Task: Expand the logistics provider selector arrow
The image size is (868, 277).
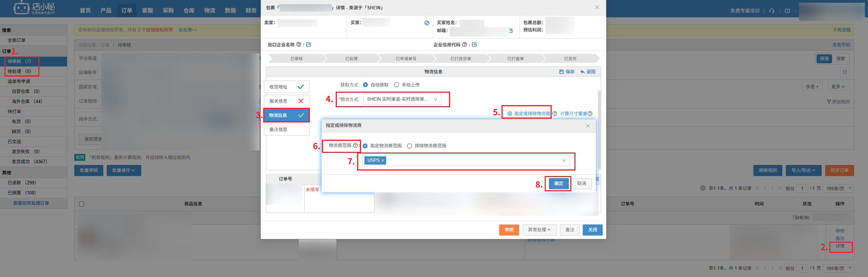Action: 564,160
